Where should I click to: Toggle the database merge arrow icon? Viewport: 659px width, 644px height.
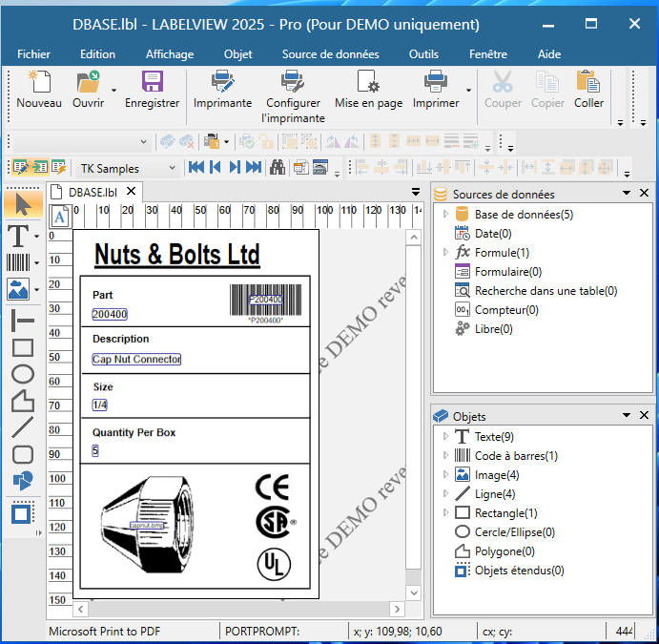tap(40, 167)
